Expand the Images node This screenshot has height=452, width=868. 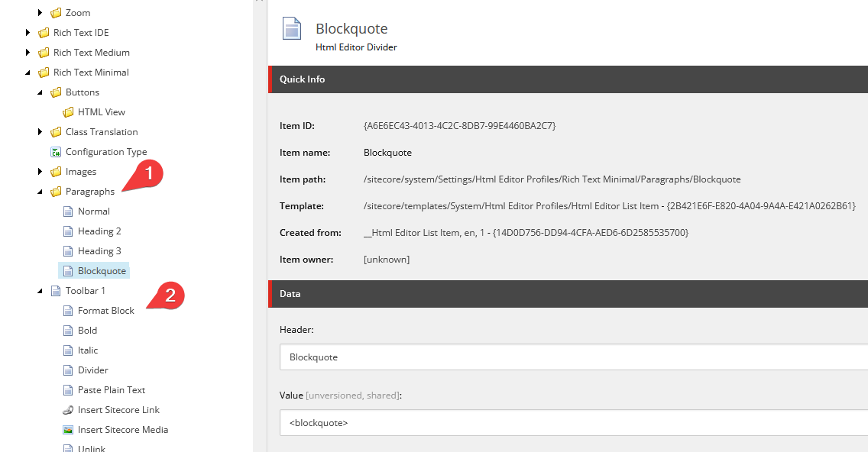(40, 172)
